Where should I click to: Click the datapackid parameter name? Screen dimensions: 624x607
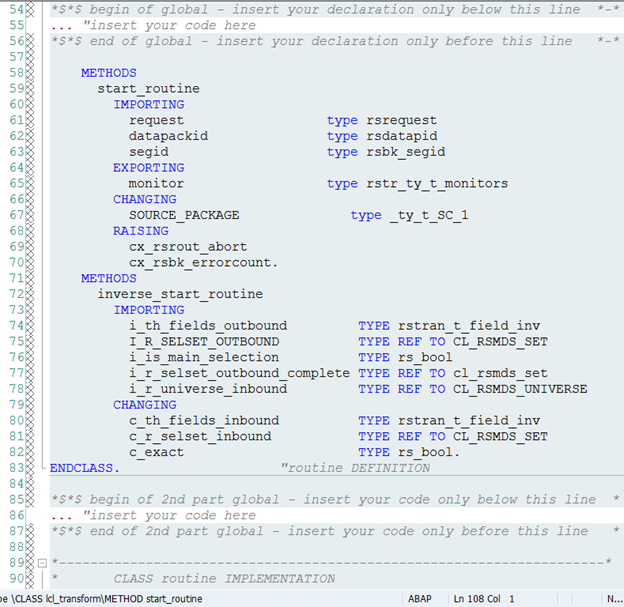point(168,136)
